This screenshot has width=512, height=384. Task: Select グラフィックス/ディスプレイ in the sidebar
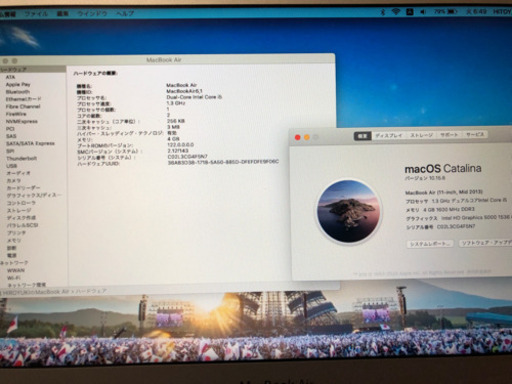click(34, 195)
